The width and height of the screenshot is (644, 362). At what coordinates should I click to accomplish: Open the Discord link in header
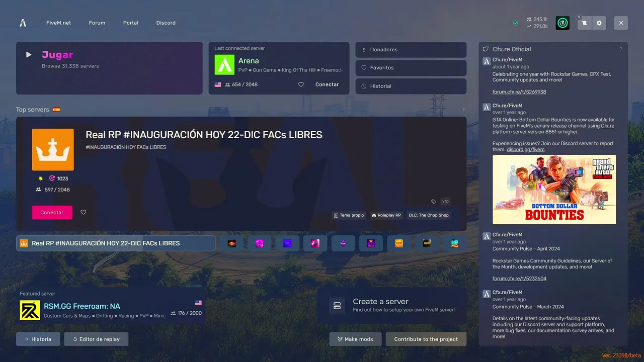click(x=166, y=23)
